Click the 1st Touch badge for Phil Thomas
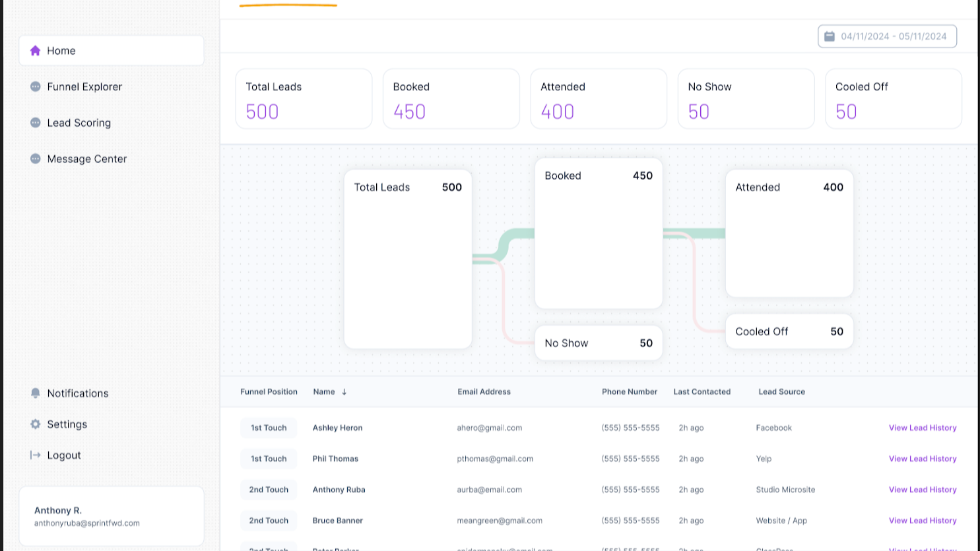Viewport: 980px width, 551px height. coord(269,459)
